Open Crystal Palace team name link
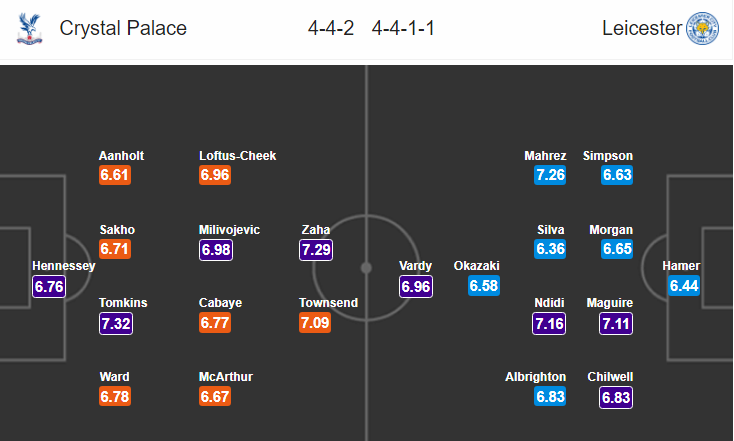Image resolution: width=734 pixels, height=441 pixels. coord(123,28)
